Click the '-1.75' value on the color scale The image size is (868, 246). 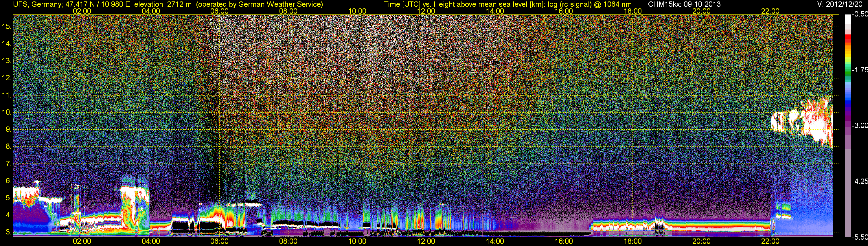[860, 70]
